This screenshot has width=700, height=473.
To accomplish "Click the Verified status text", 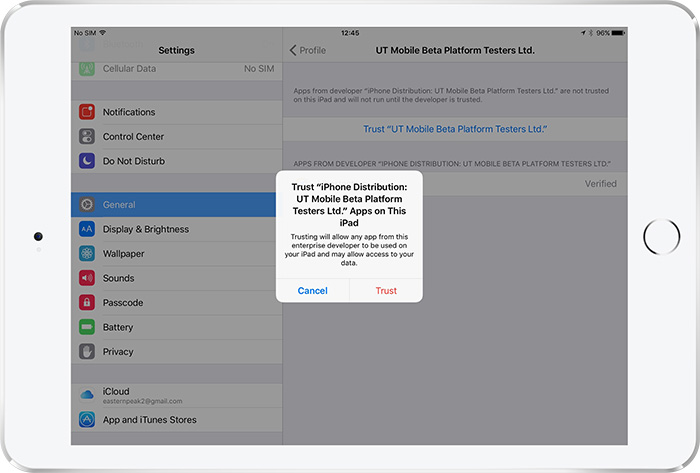I will (x=600, y=184).
